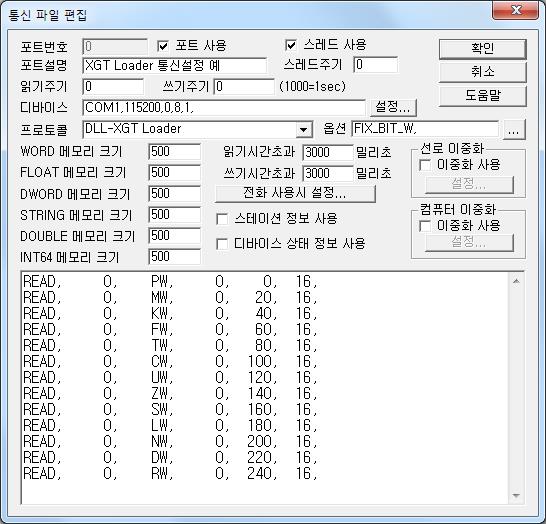Click the READ line containing UW
546x524 pixels.
170,378
